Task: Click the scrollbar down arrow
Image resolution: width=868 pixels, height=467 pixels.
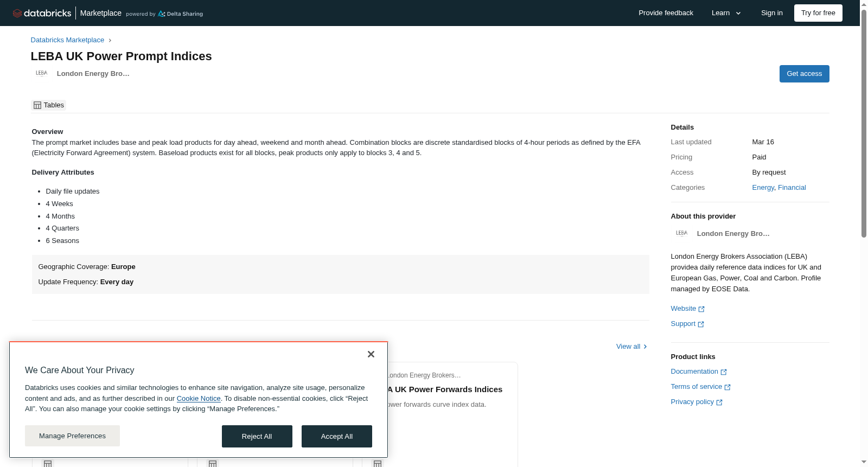Action: [x=864, y=462]
